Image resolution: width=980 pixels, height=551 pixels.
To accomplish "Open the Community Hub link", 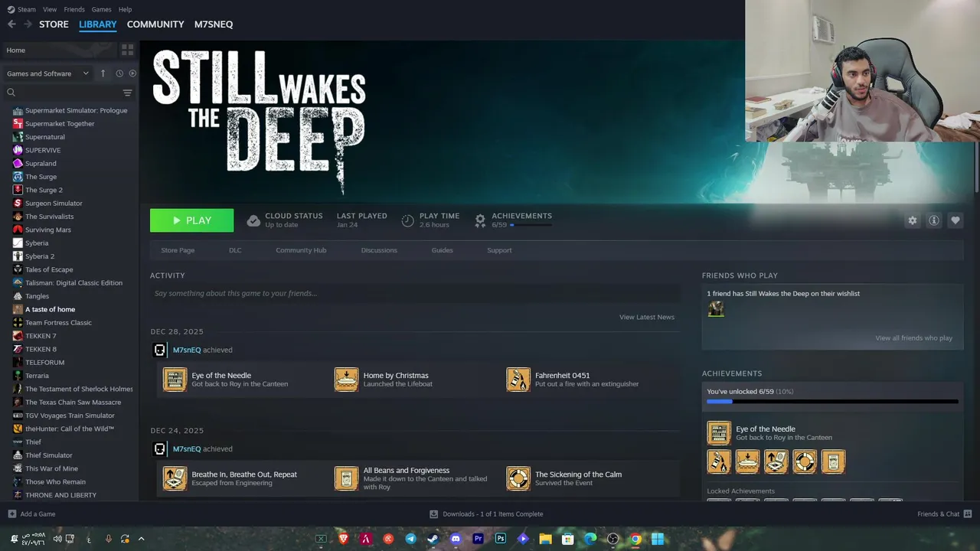I will coord(301,250).
